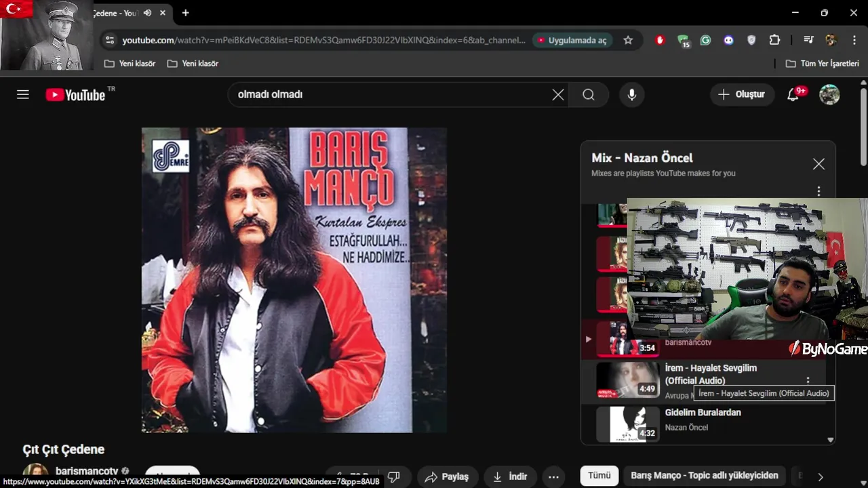
Task: Open the green extension with badge 15
Action: click(683, 41)
